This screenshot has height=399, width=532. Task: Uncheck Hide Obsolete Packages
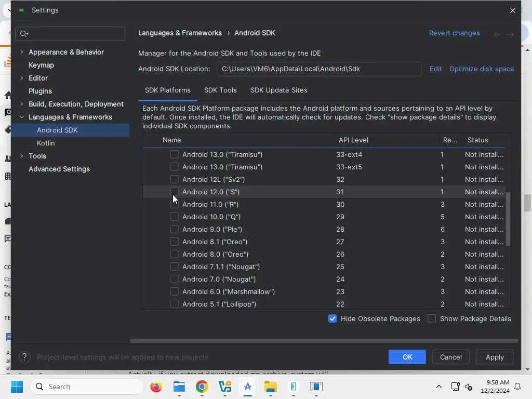(x=332, y=318)
